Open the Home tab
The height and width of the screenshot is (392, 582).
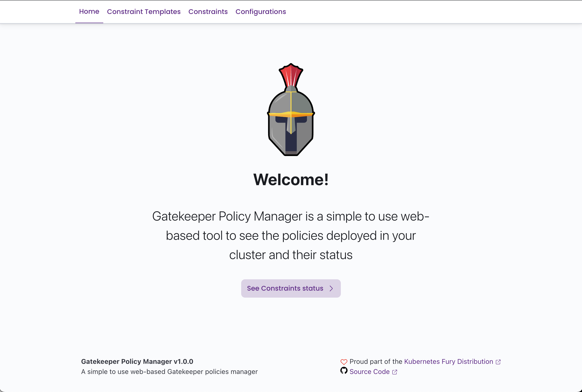(x=89, y=12)
